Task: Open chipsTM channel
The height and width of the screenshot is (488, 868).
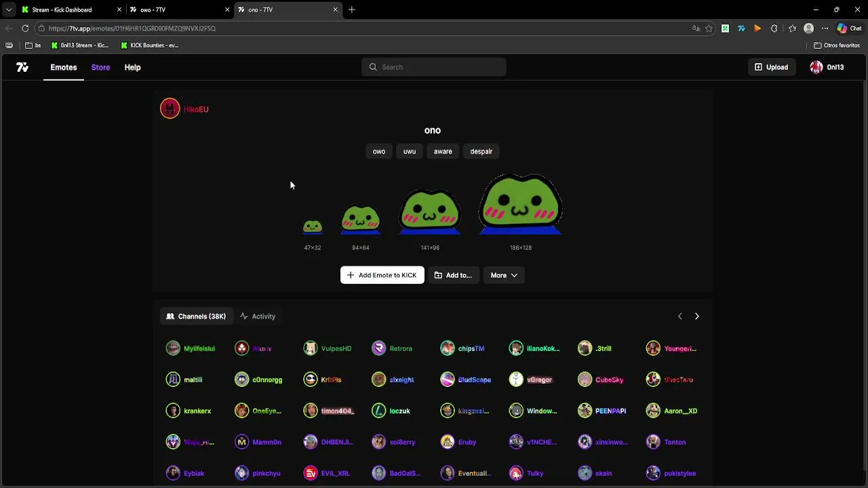Action: pos(464,348)
